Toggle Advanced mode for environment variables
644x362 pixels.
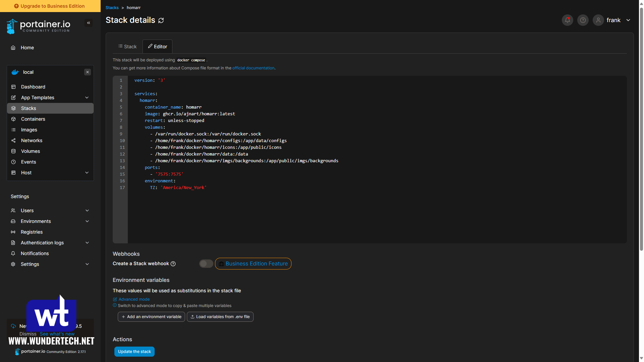[133, 299]
